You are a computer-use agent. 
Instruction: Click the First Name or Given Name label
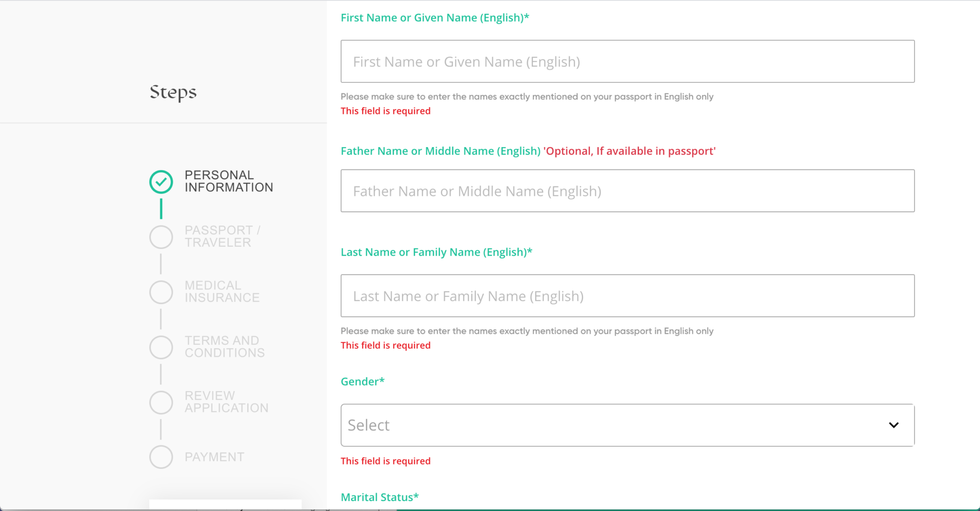tap(435, 18)
